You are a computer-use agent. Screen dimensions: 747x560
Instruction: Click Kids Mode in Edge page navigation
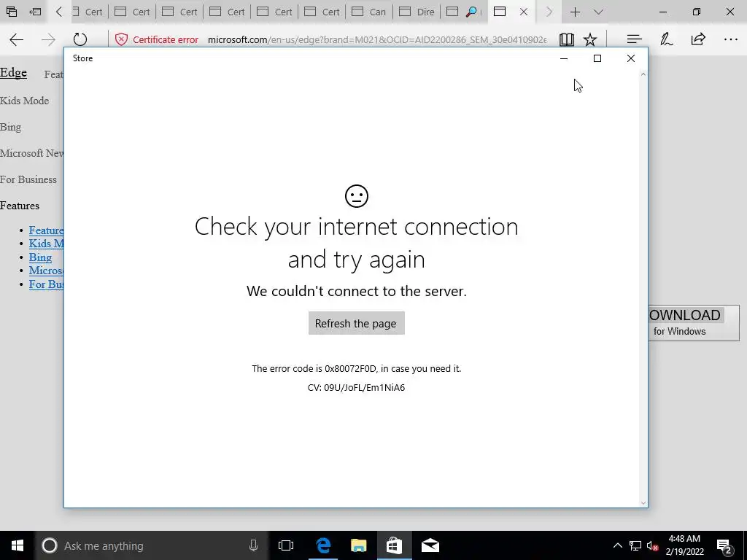tap(24, 101)
